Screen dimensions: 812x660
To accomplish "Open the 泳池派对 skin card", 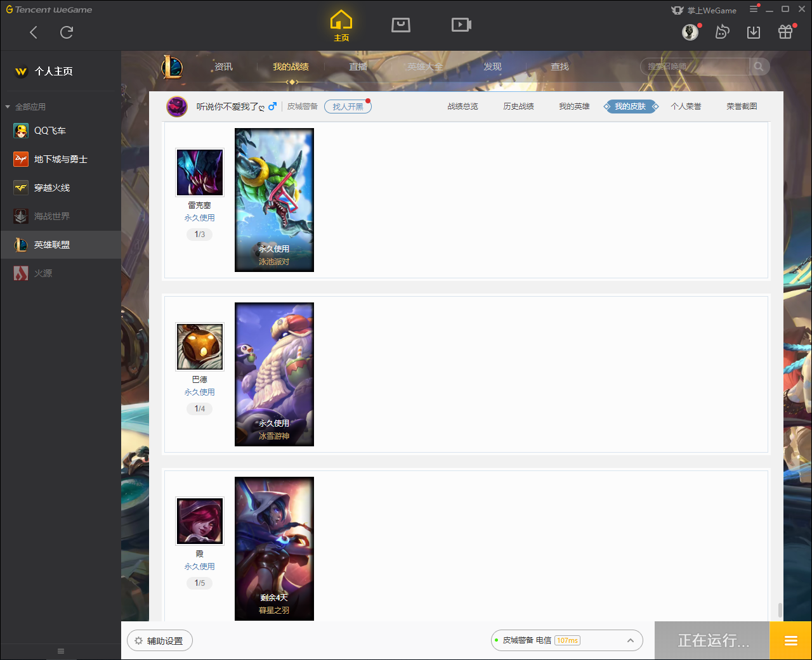I will click(x=274, y=200).
